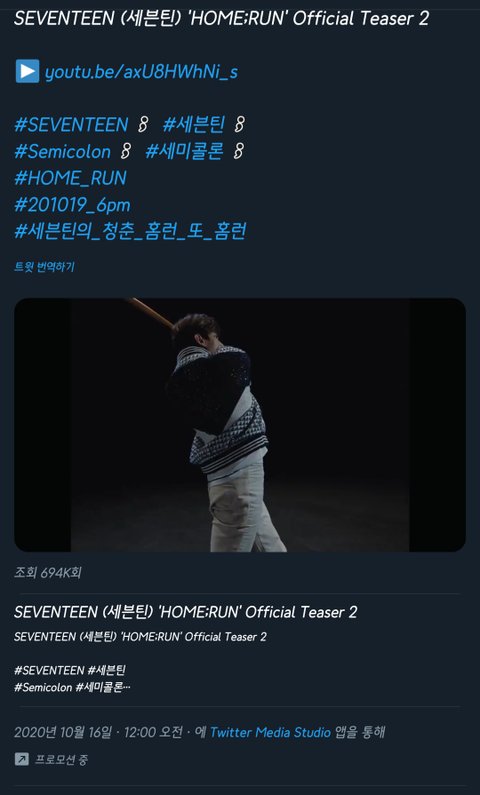Open the #세미콜론 hashtag link
The height and width of the screenshot is (795, 480).
pyautogui.click(x=184, y=152)
